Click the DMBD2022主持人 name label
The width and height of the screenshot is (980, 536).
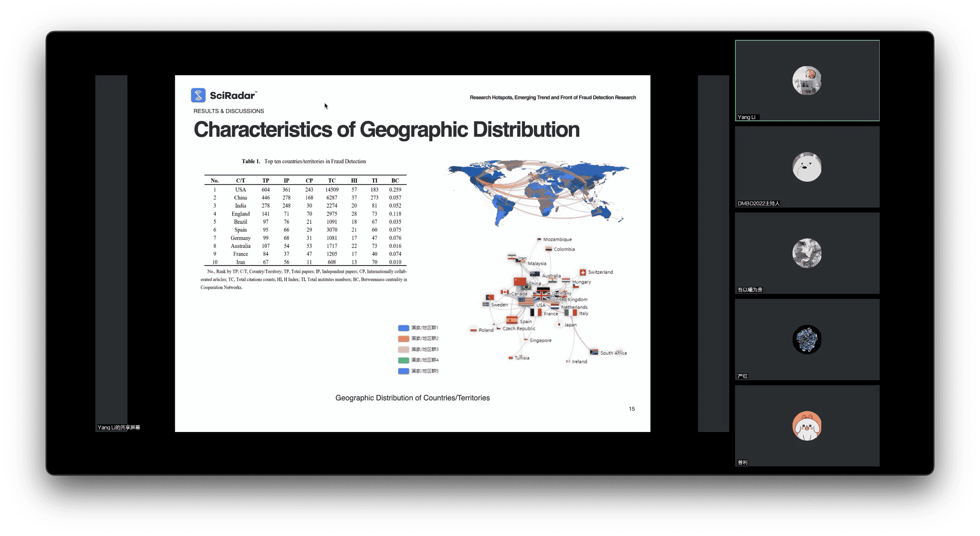click(758, 203)
